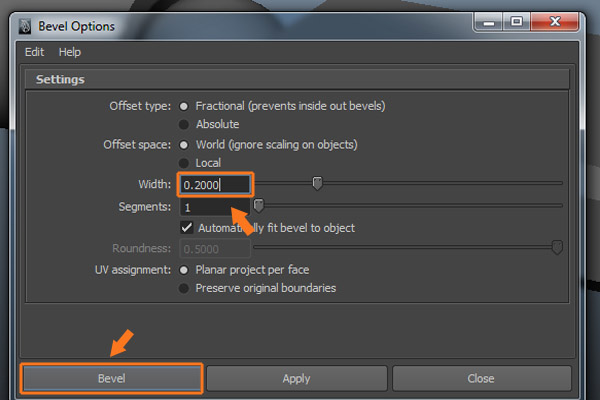Open the Help menu
This screenshot has width=600, height=400.
tap(69, 52)
